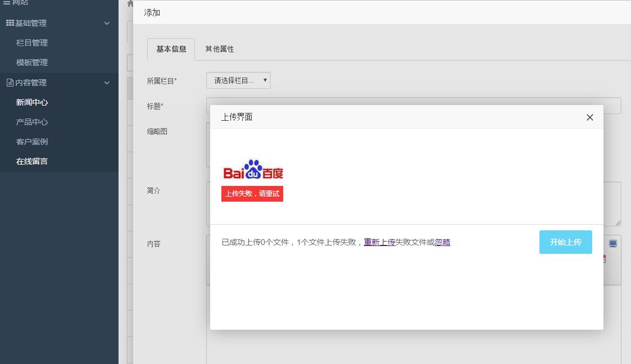Click the 内容管理 document icon

coord(10,83)
